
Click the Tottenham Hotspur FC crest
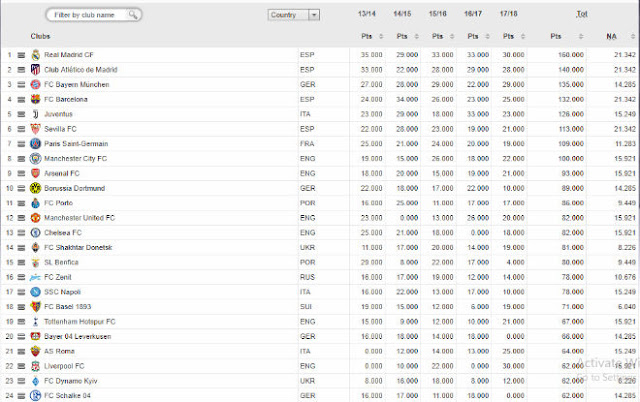coord(36,322)
